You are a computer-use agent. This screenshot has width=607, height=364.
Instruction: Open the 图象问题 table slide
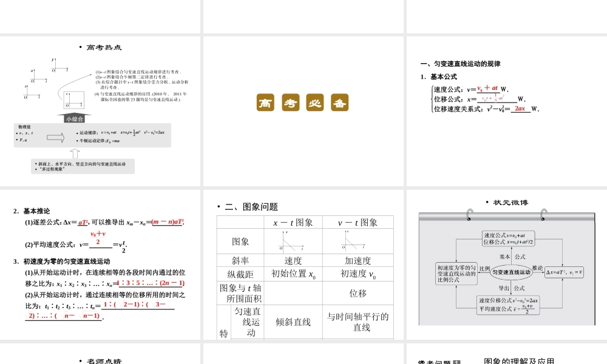click(303, 265)
